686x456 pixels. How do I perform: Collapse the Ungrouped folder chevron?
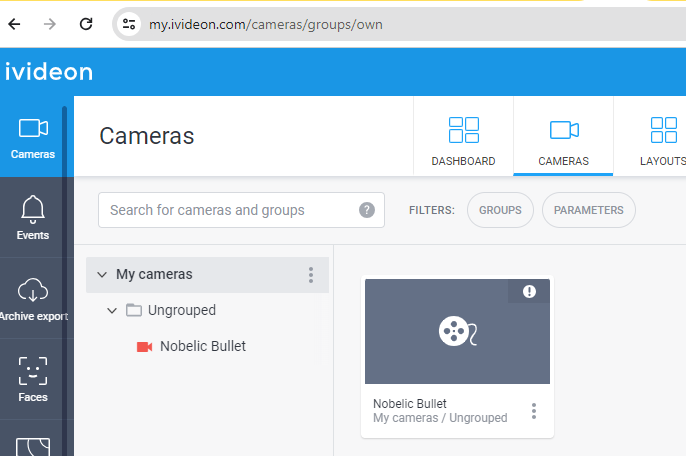click(x=112, y=311)
